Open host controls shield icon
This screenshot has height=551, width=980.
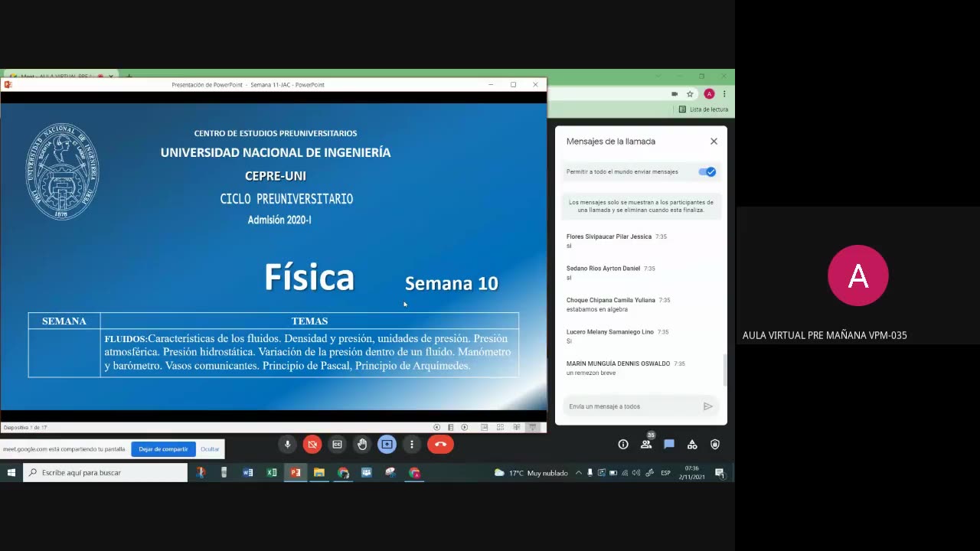[x=715, y=445]
